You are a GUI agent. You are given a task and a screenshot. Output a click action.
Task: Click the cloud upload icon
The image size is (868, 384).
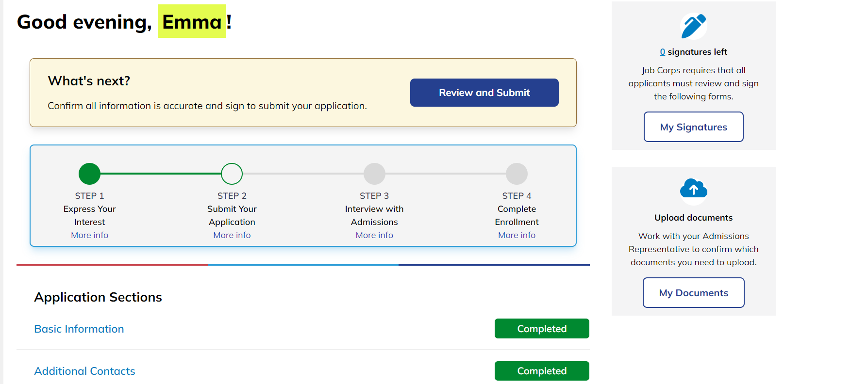[x=693, y=189]
